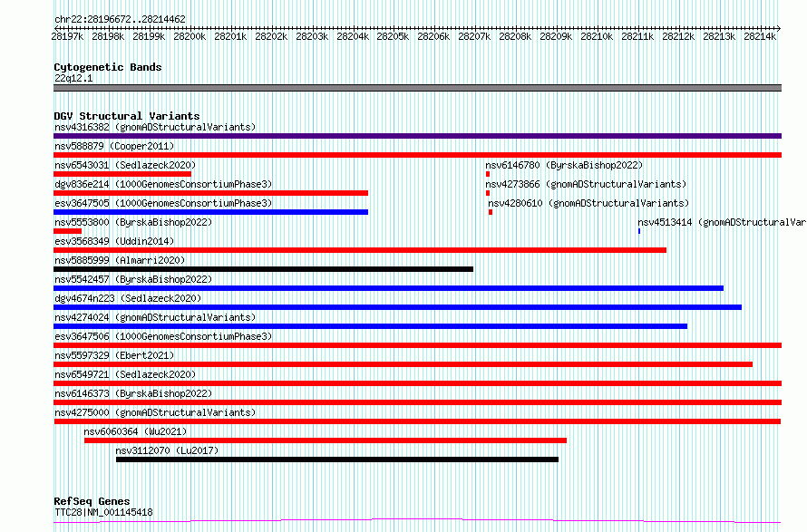Click the ruler's right arrowhead
Screen dimensions: 807x532
click(x=779, y=28)
